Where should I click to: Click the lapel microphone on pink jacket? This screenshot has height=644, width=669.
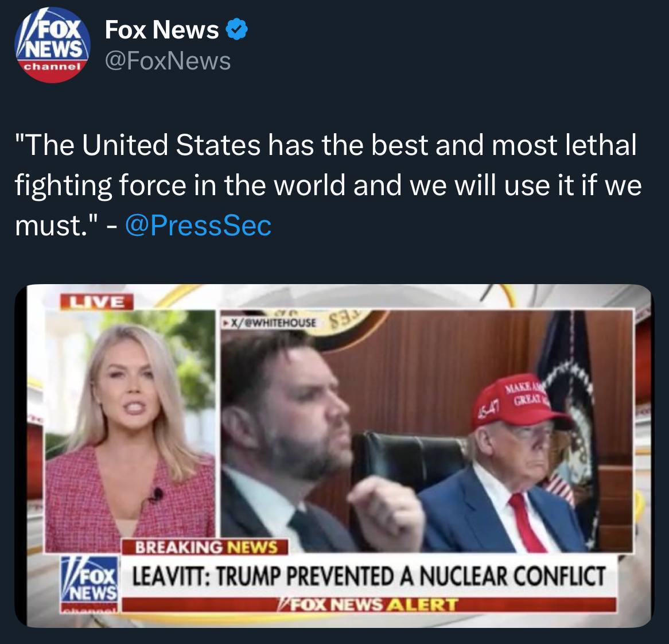156,495
